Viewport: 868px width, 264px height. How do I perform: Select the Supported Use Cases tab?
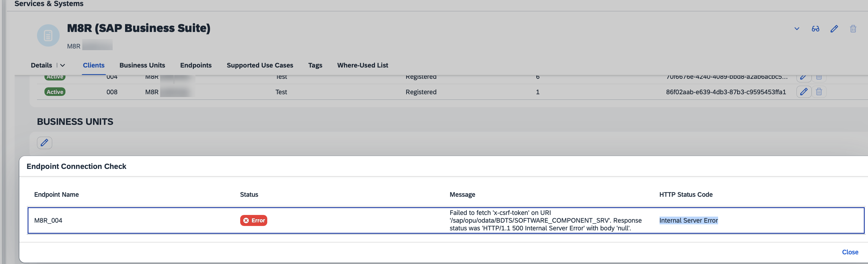tap(260, 65)
